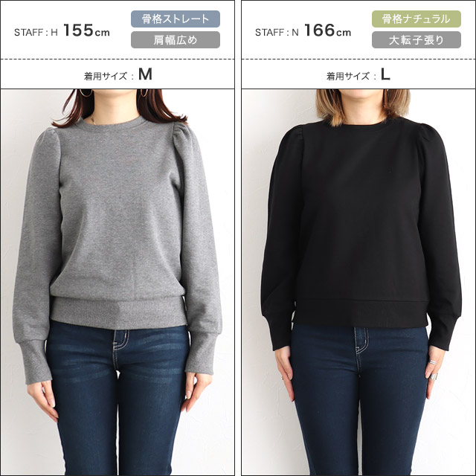Select the gray sweatshirt model photo
The image size is (476, 476).
118,283
